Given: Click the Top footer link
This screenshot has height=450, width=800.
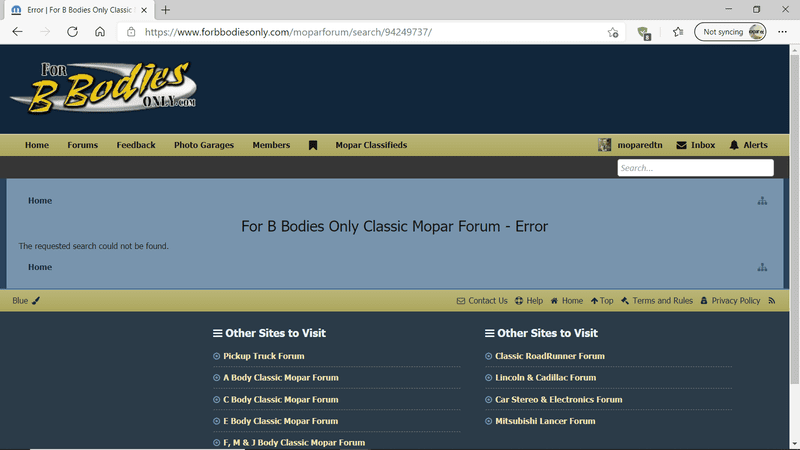Looking at the screenshot, I should click(606, 301).
